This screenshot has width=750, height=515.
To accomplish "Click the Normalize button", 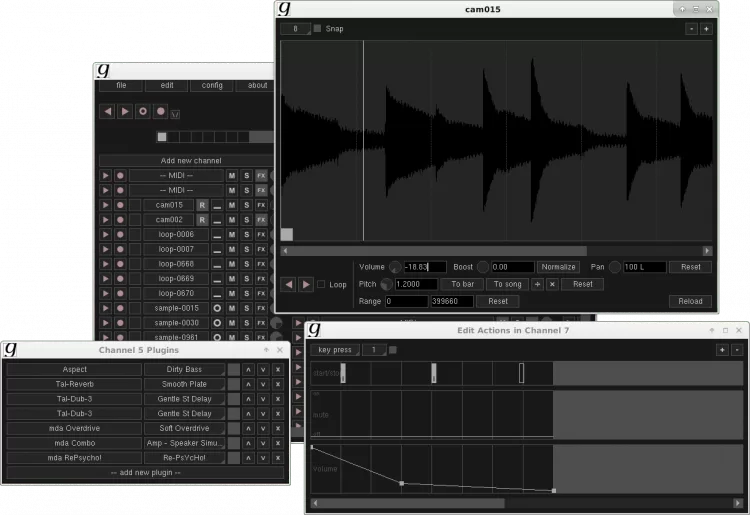I will click(559, 267).
